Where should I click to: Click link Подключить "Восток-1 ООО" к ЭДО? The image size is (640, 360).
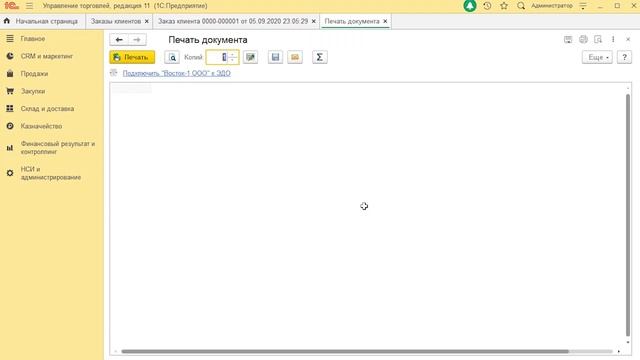point(176,73)
